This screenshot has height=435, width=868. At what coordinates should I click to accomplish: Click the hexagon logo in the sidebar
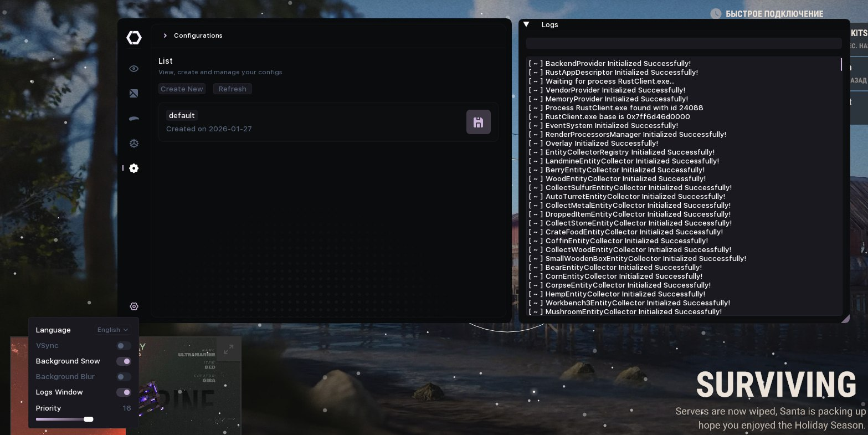[x=134, y=38]
